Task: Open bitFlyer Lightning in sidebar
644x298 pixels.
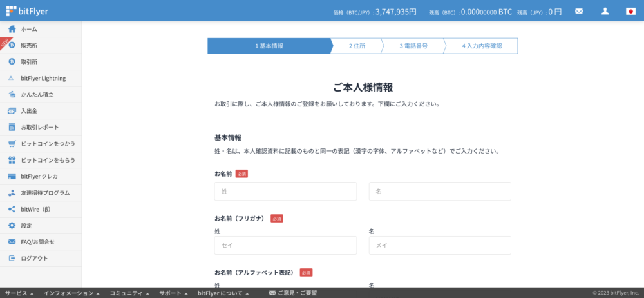Action: [x=43, y=78]
